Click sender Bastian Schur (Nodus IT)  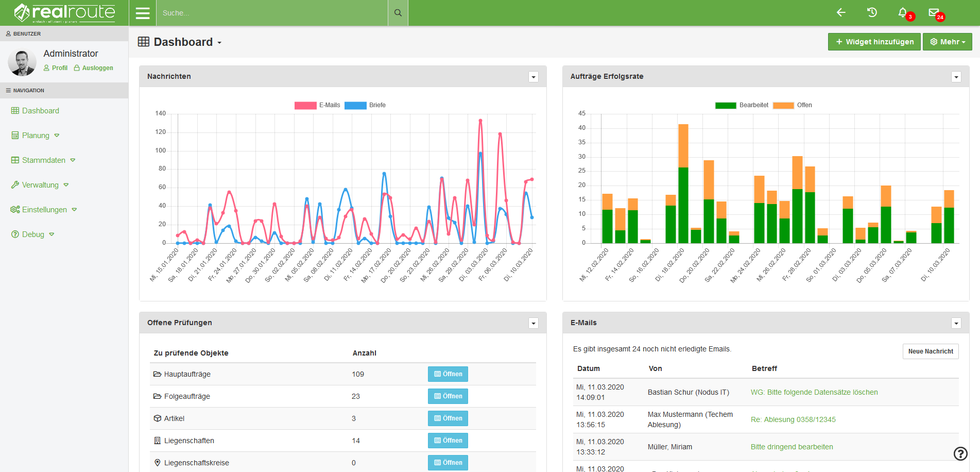click(x=689, y=392)
